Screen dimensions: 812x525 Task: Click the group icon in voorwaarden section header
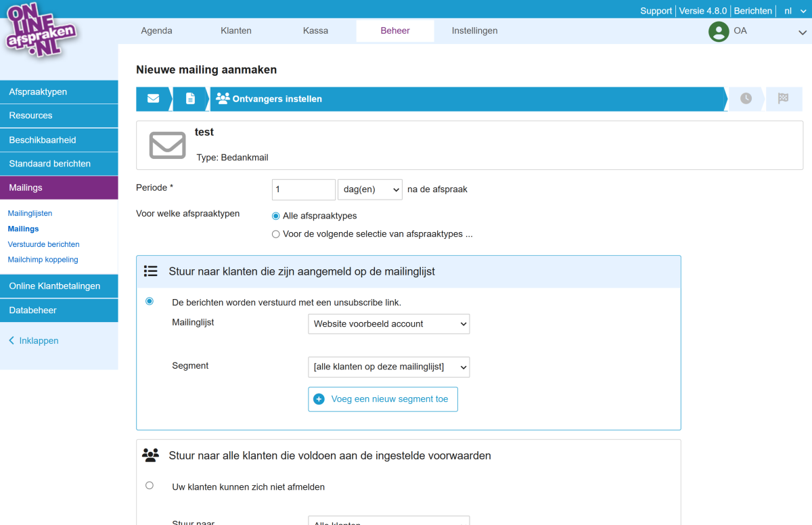click(151, 455)
